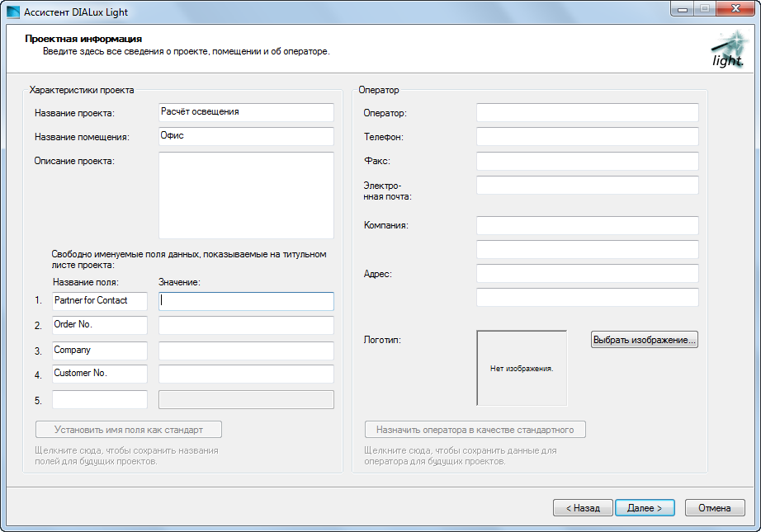The image size is (761, 532).
Task: Focus the 'Название проекта' input field
Action: [x=246, y=112]
